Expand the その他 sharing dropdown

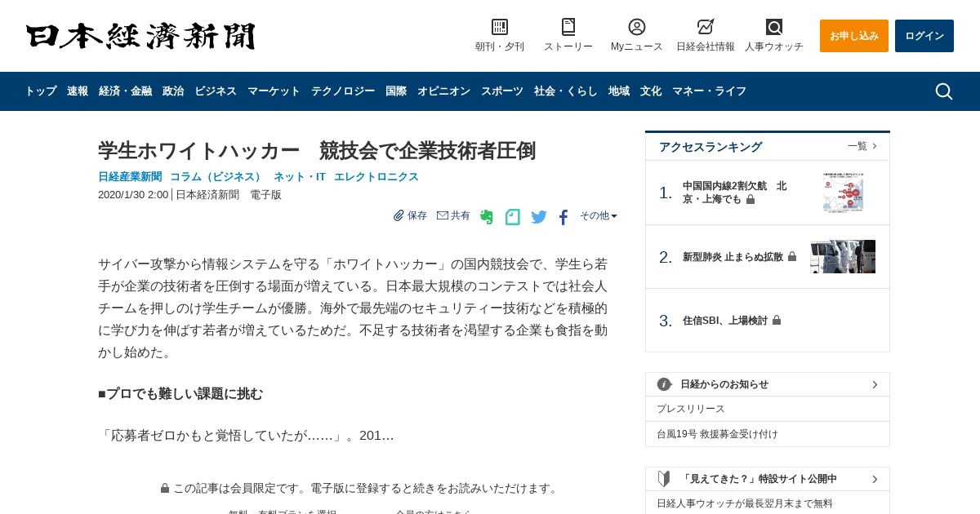click(599, 215)
